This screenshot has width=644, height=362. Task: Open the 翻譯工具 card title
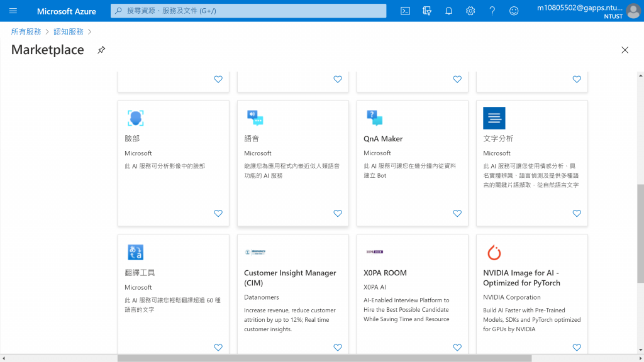140,273
